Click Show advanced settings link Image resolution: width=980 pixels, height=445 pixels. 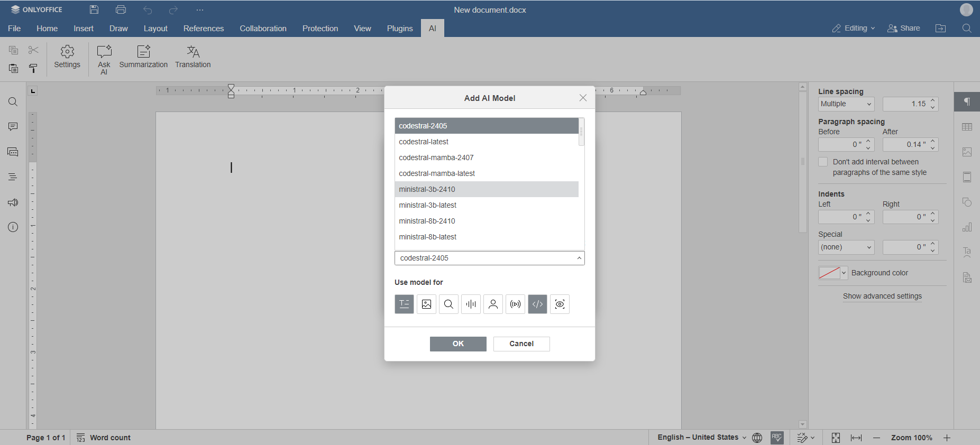(x=882, y=296)
